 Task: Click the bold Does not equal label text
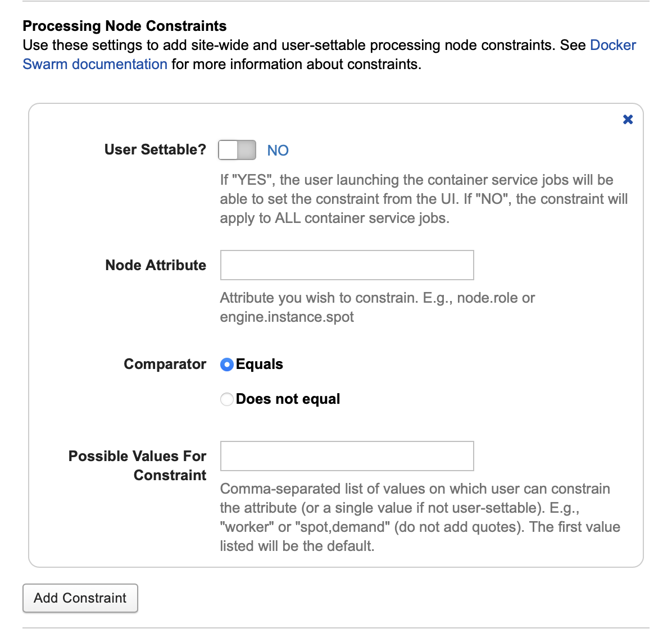(288, 399)
